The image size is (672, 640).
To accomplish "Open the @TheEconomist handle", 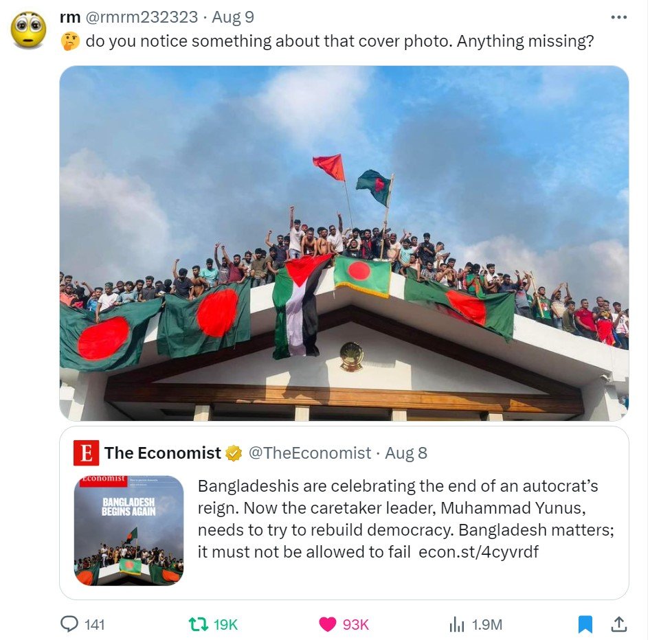I will coord(310,453).
